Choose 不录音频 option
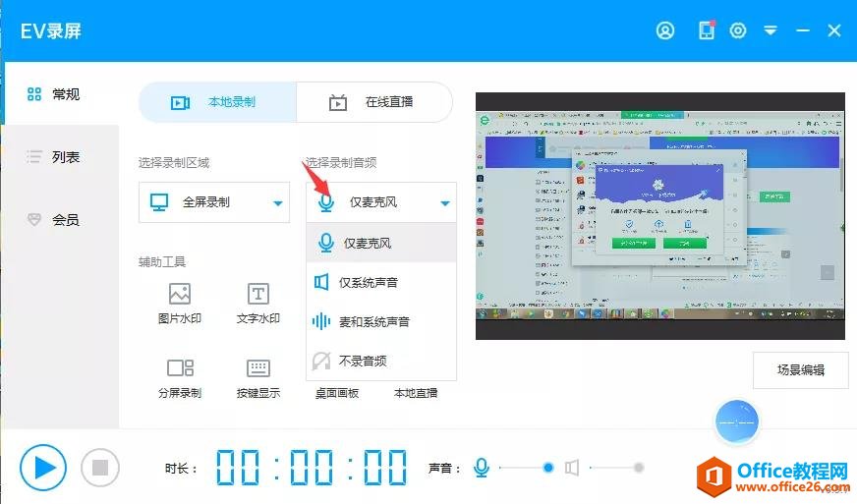Screen dimensions: 857x504 [381, 361]
